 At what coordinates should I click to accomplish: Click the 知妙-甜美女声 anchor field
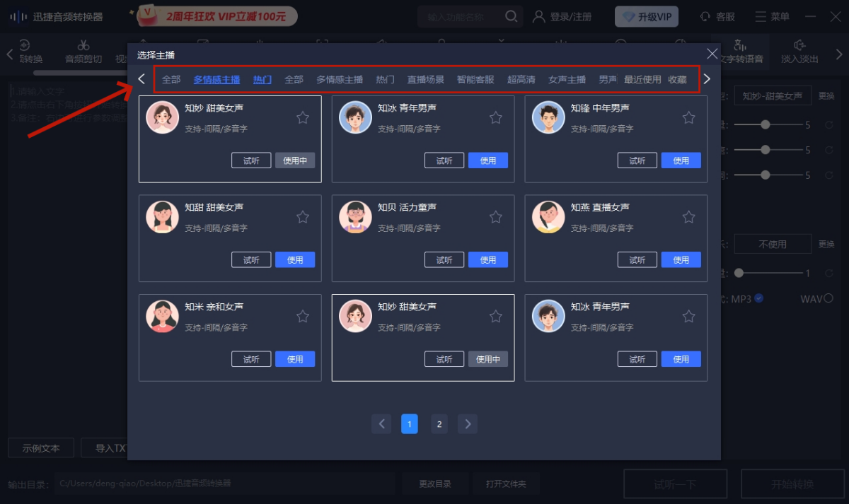click(x=773, y=96)
